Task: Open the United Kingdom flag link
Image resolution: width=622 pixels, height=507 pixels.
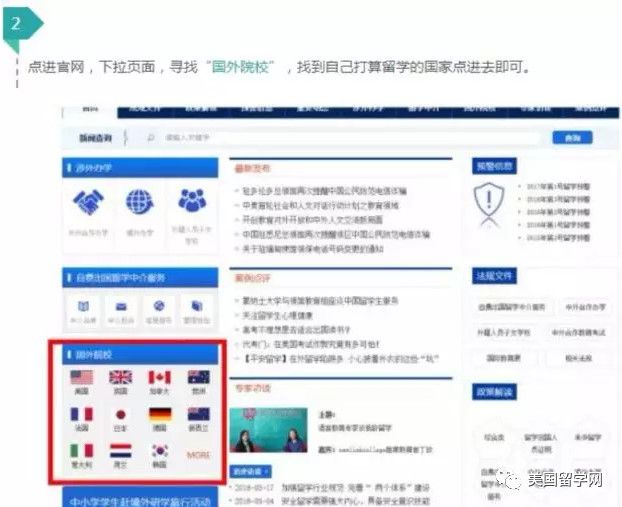Action: click(121, 377)
